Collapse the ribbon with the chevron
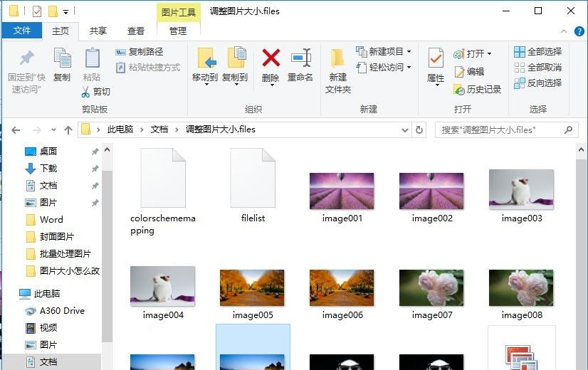Image resolution: width=588 pixels, height=370 pixels. point(564,31)
